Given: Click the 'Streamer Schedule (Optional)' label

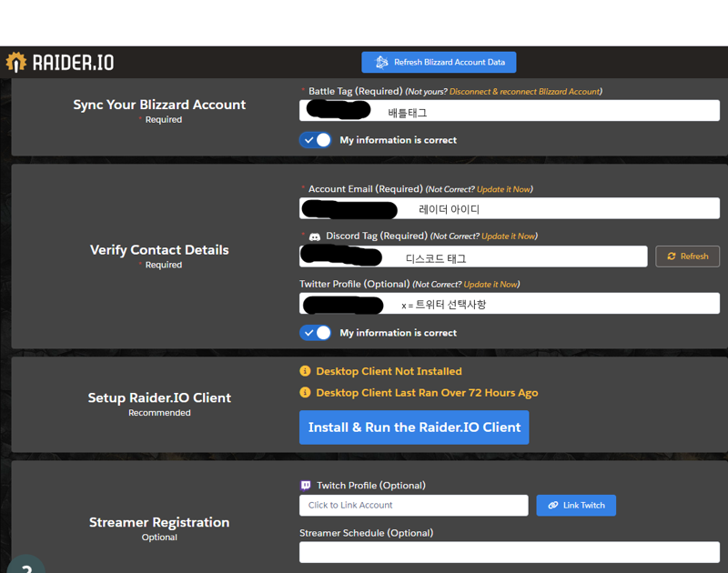Looking at the screenshot, I should 367,533.
